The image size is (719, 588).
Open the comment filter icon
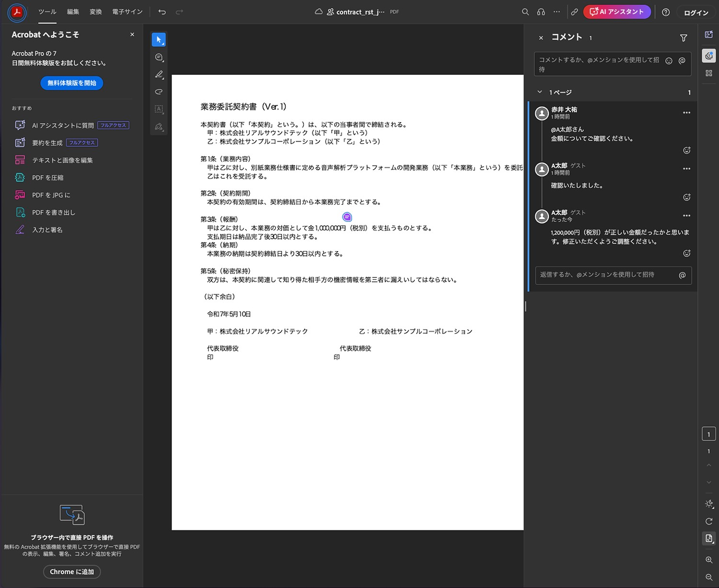(684, 38)
